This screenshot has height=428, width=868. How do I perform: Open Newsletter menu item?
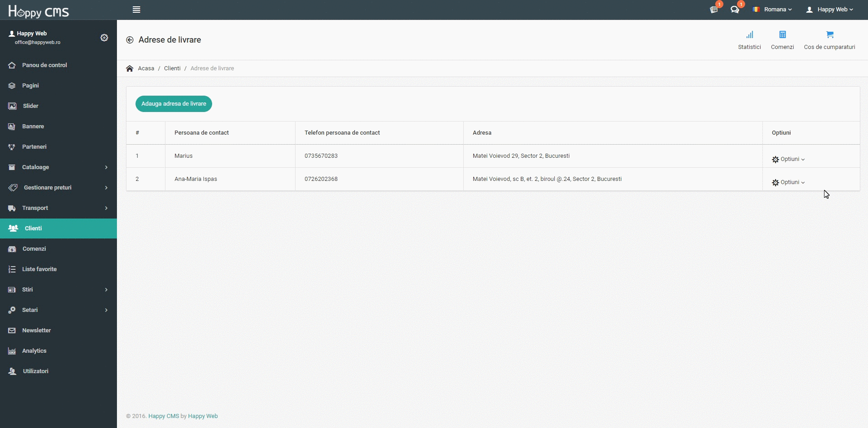click(58, 331)
